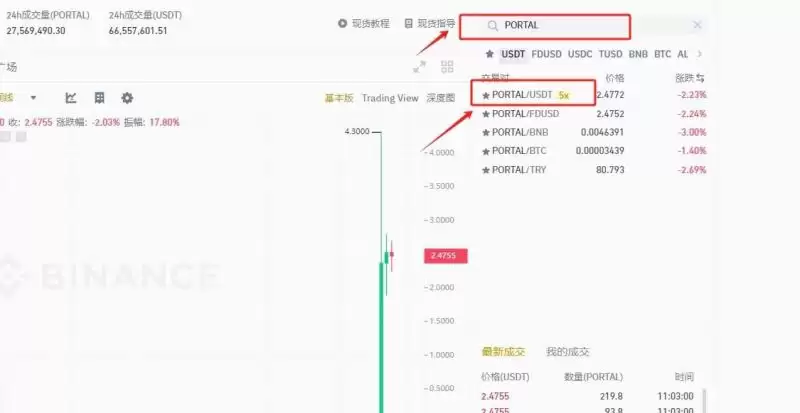Screen dimensions: 800x413
Task: Click the 219.8 trade quantity
Action: [612, 396]
